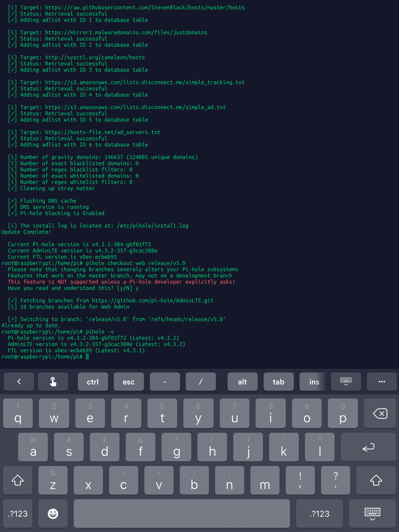The height and width of the screenshot is (532, 399).
Task: Tap 'pihole checkout web release/v5.0' command
Action: (x=136, y=263)
